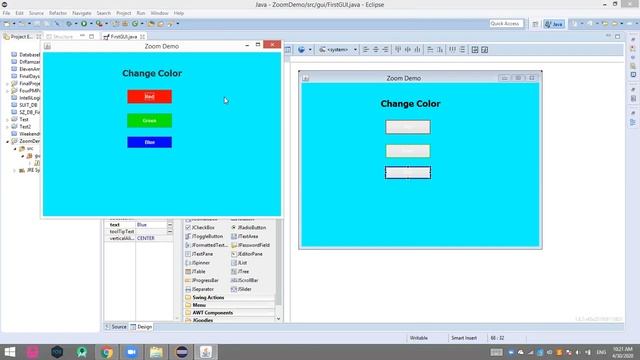
Task: Click the Windows Start button
Action: click(x=10, y=352)
